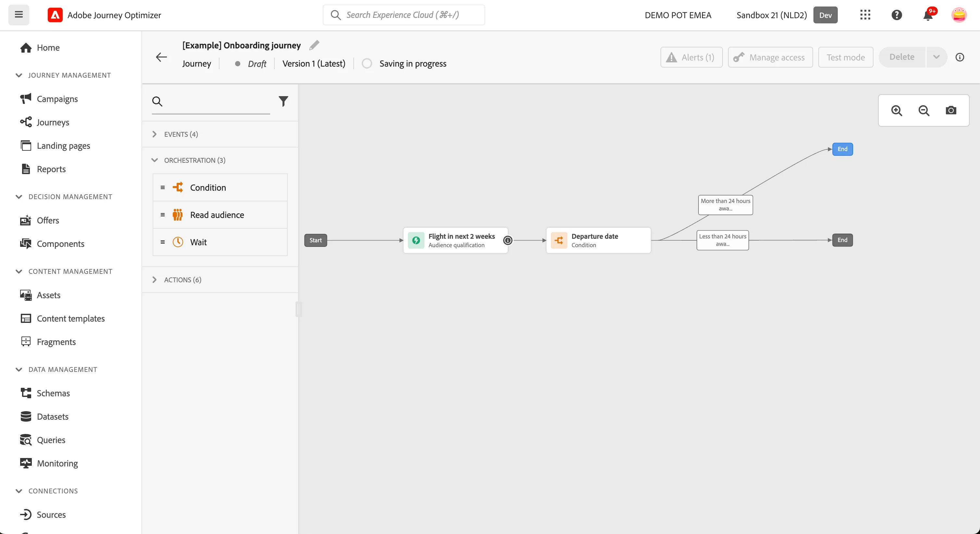Click the activity palette search field

click(x=211, y=101)
